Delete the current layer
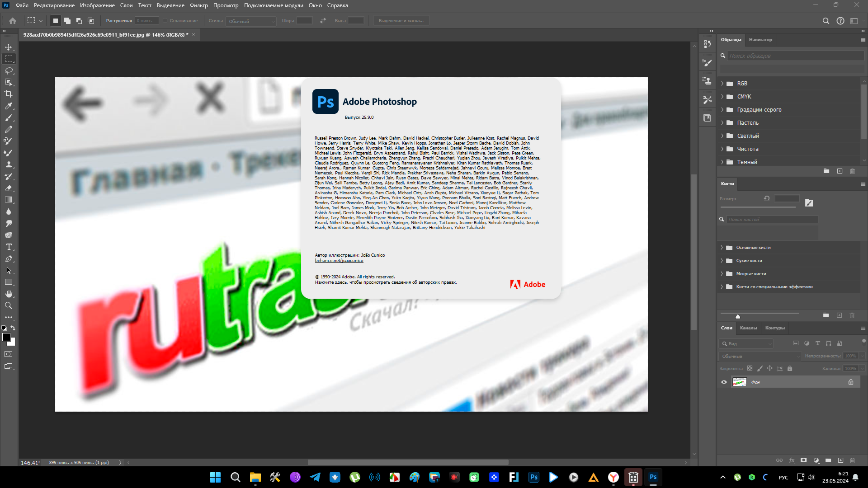This screenshot has width=868, height=488. pos(853,460)
